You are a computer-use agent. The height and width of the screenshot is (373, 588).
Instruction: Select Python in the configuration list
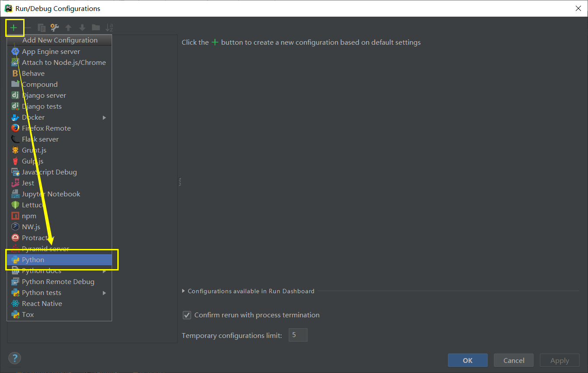59,259
